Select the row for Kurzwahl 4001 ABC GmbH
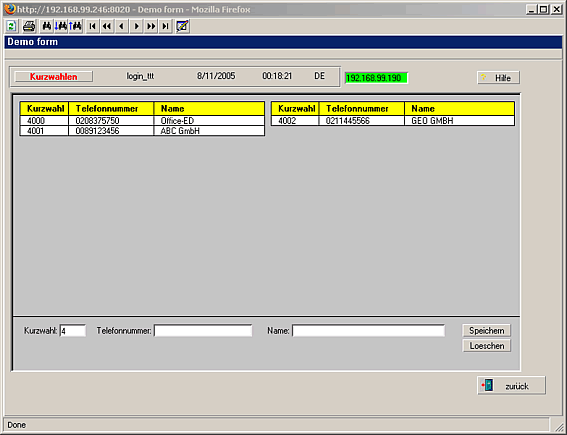 [142, 131]
